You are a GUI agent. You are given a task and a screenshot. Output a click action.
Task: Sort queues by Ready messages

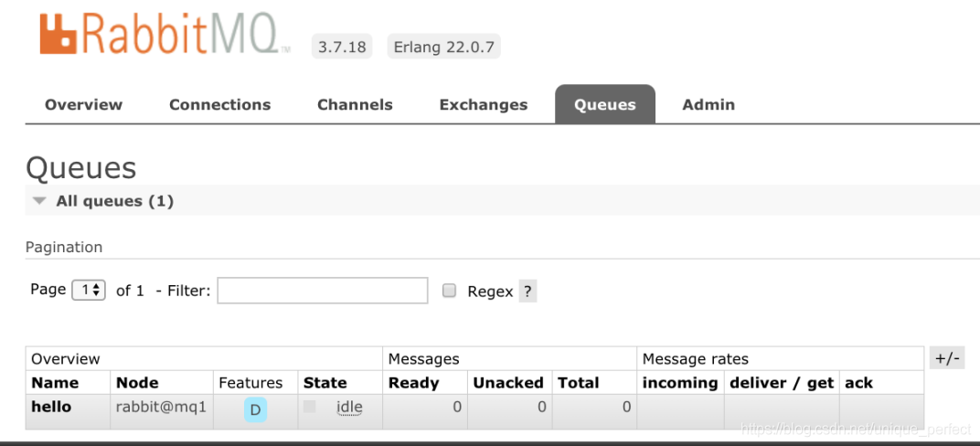pos(412,383)
